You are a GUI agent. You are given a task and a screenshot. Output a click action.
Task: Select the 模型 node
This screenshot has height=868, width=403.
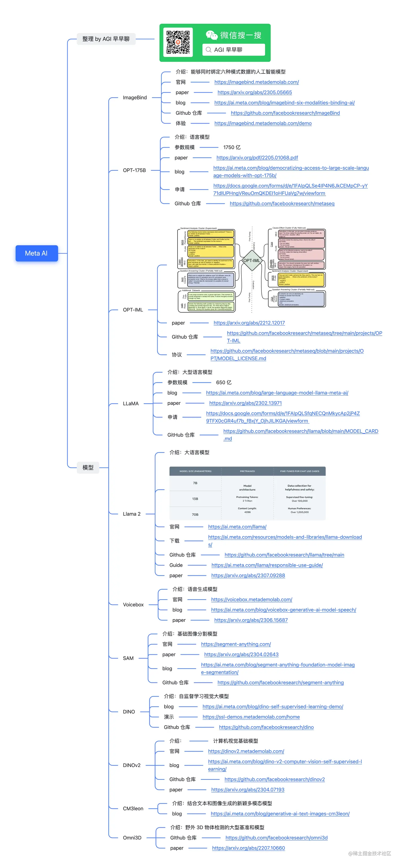pos(88,467)
